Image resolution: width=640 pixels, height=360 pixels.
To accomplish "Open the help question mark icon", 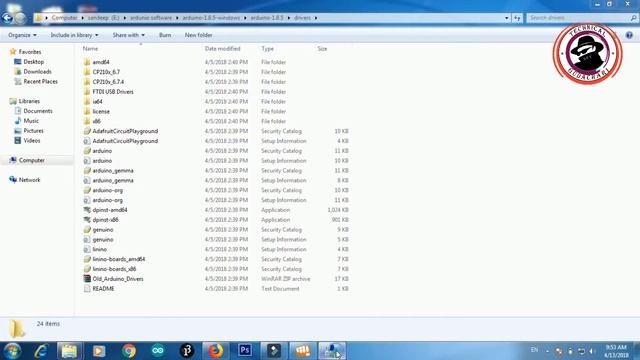I will [629, 35].
